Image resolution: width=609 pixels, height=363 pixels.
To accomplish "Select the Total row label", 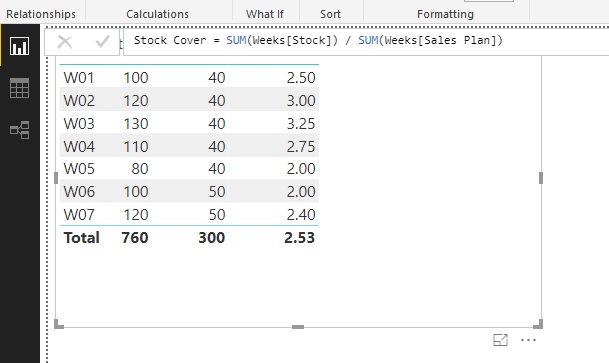I will [x=82, y=238].
